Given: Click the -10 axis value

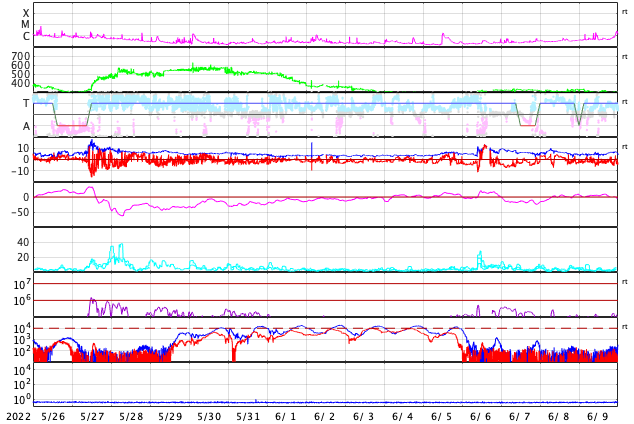Looking at the screenshot, I should (20, 171).
